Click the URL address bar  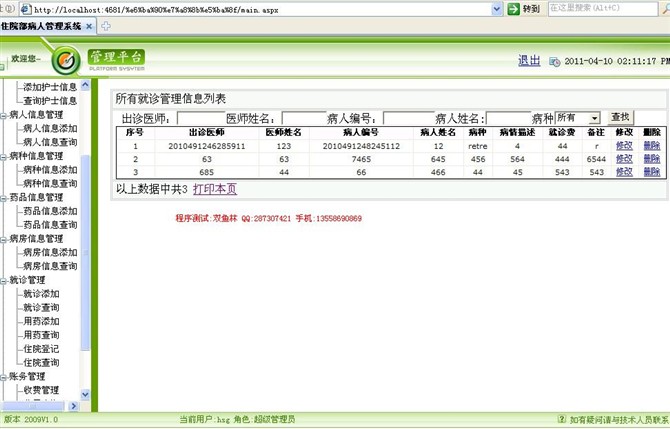(256, 9)
